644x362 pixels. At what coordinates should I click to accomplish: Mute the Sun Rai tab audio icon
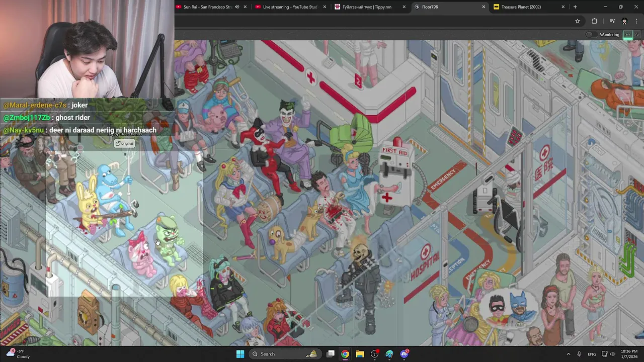tap(237, 7)
